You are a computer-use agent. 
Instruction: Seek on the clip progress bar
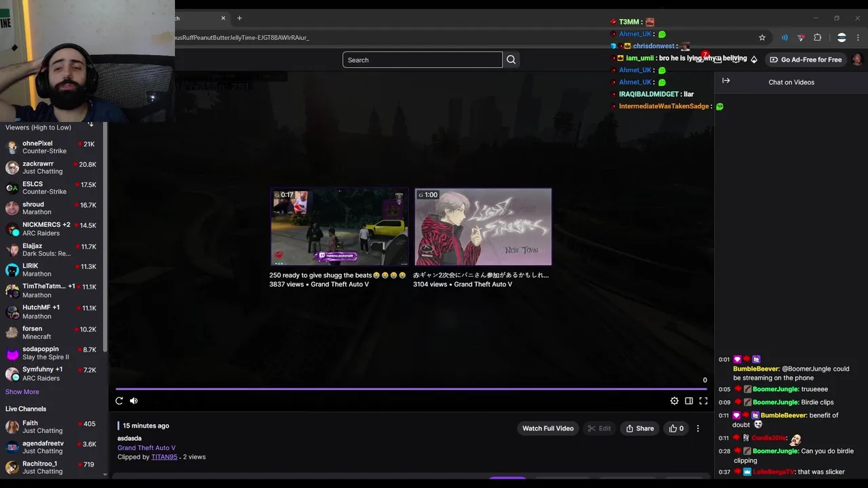(x=411, y=389)
